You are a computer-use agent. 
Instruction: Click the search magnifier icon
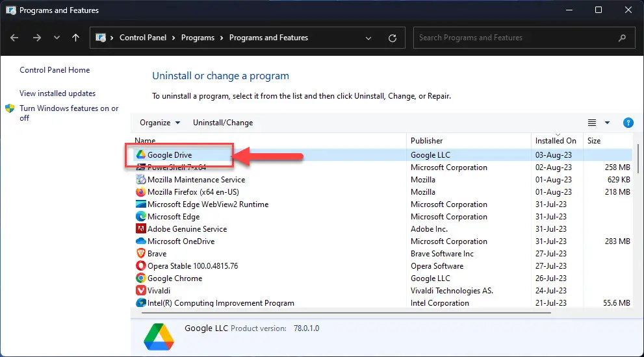click(x=622, y=38)
